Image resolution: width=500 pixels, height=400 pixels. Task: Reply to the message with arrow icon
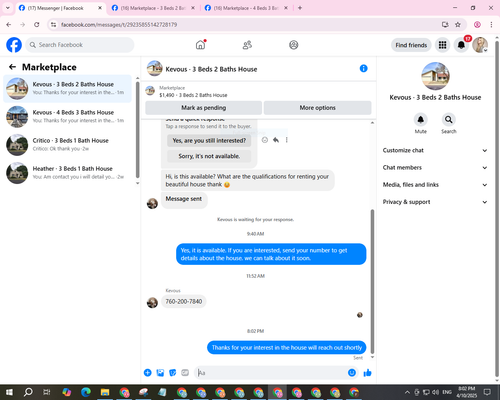(x=276, y=140)
